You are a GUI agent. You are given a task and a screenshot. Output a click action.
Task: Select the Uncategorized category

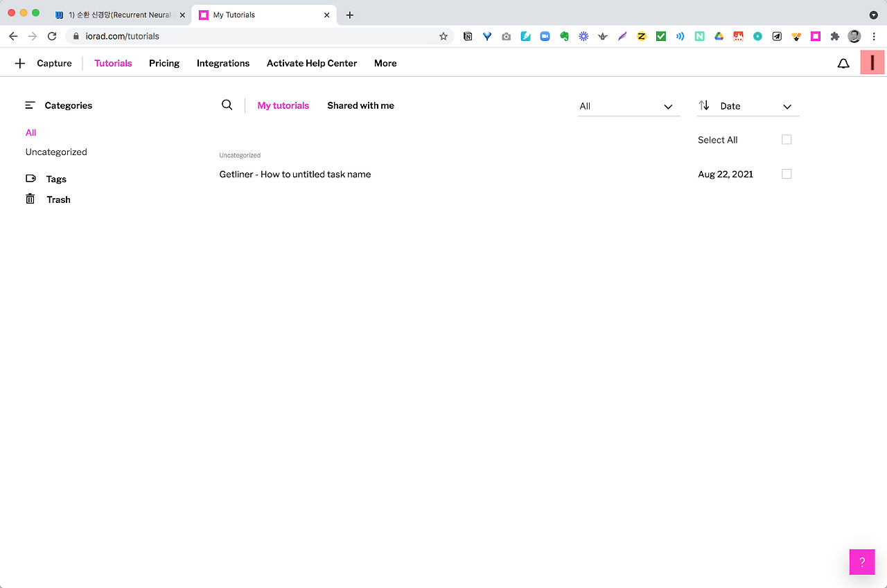pyautogui.click(x=56, y=152)
